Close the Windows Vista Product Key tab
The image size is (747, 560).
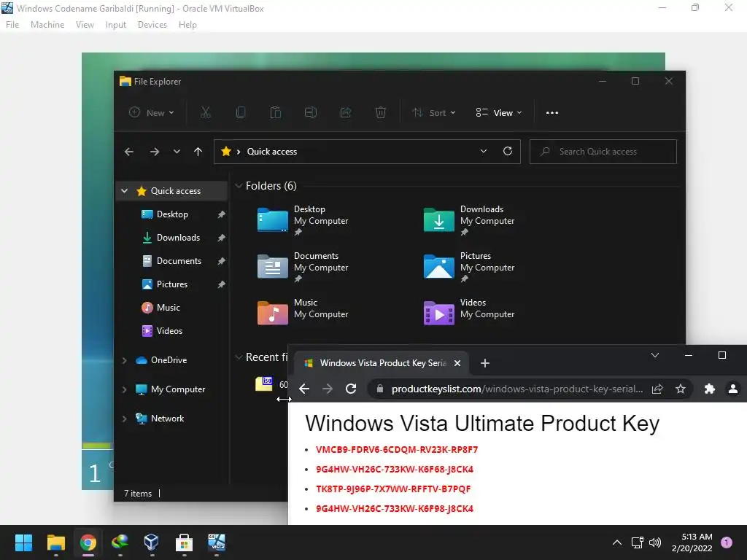457,363
